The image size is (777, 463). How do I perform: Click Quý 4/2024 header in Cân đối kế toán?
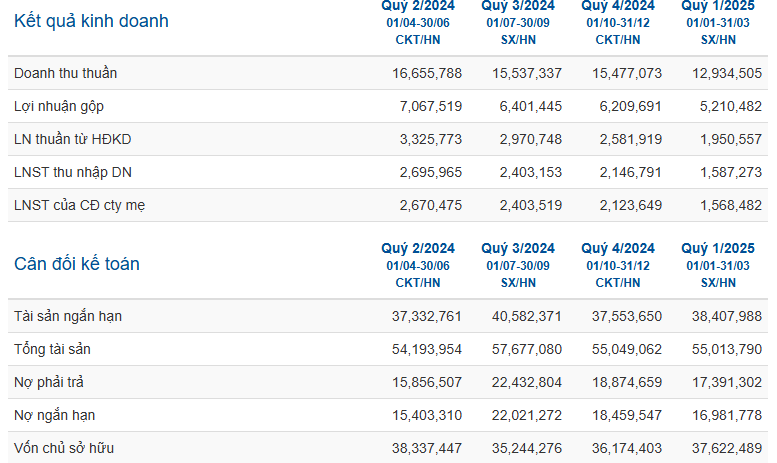point(618,248)
